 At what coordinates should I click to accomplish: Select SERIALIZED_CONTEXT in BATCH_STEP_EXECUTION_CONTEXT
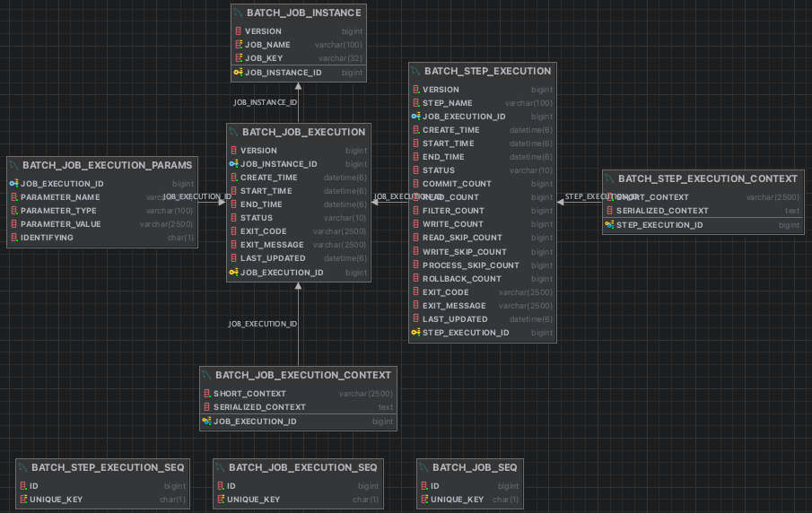(703, 211)
